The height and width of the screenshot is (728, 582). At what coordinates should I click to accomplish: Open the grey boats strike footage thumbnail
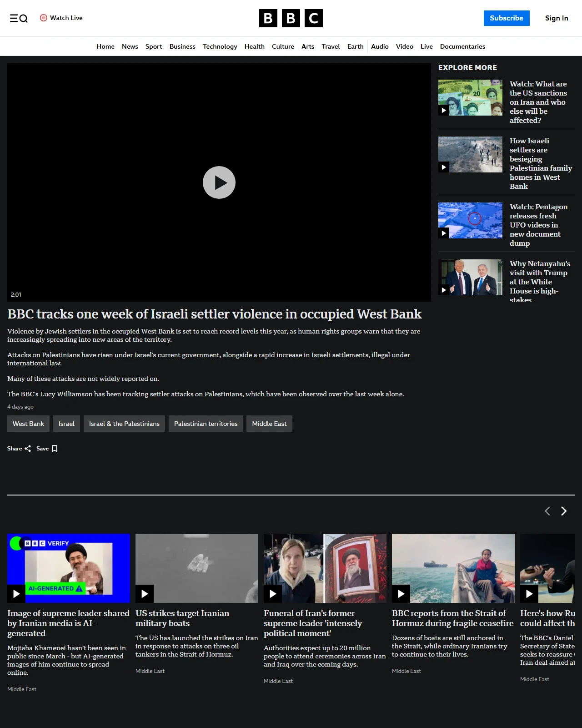(197, 568)
